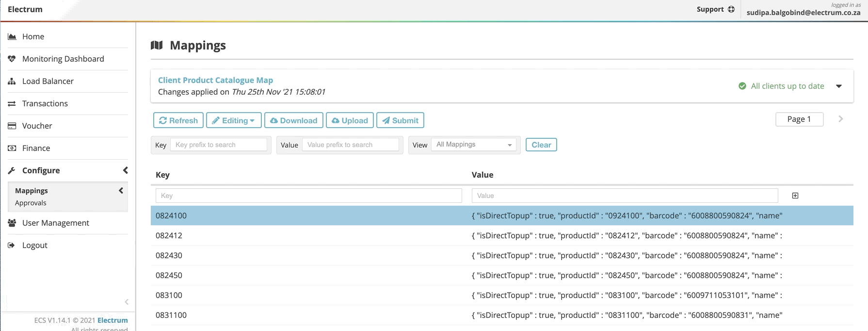Open Approvals in the Configure submenu

pos(31,203)
